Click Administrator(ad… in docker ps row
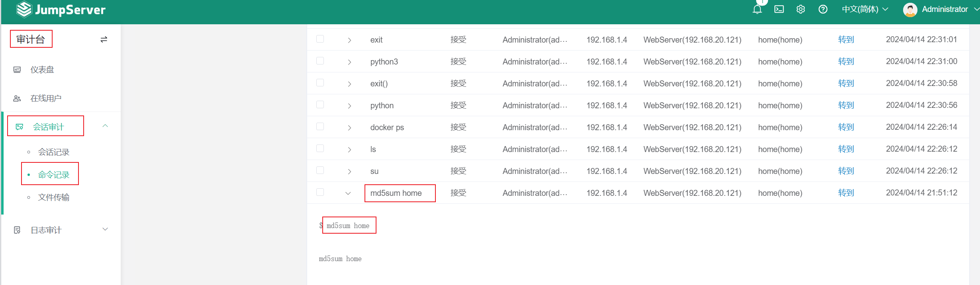This screenshot has height=285, width=980. (x=535, y=127)
